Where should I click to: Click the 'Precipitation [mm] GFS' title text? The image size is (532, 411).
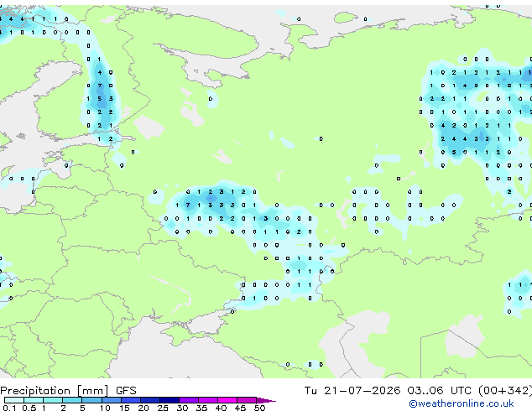68,391
